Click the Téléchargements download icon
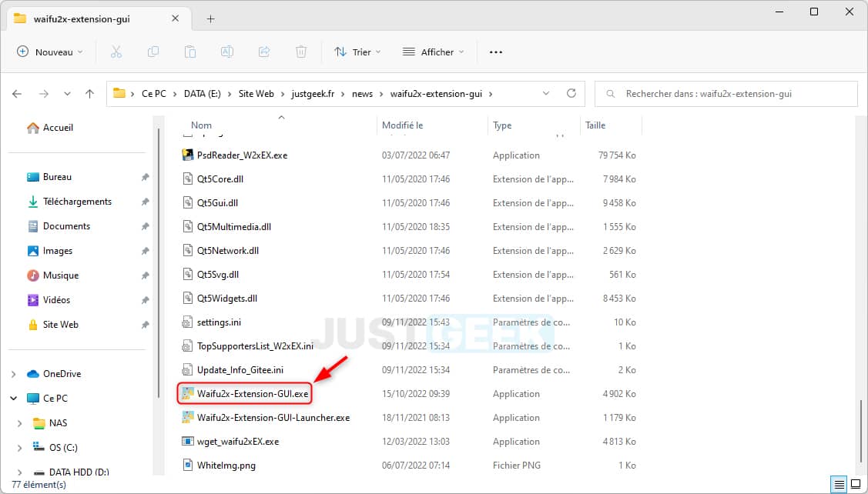 [x=33, y=202]
